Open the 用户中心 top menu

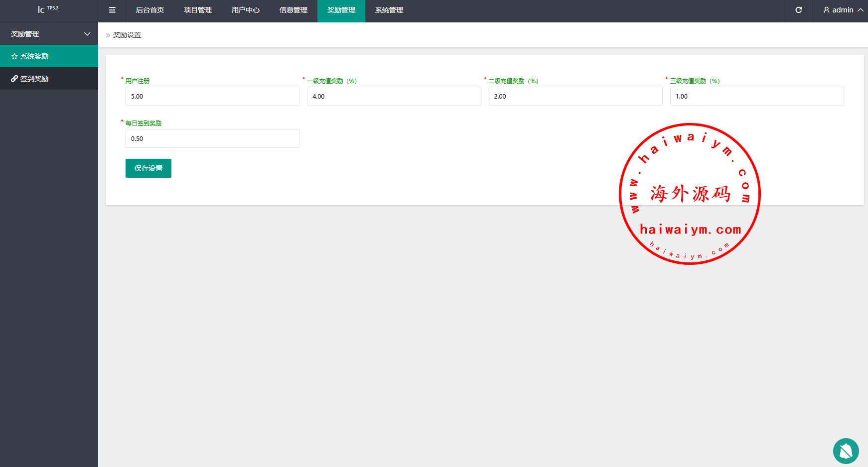click(x=245, y=10)
